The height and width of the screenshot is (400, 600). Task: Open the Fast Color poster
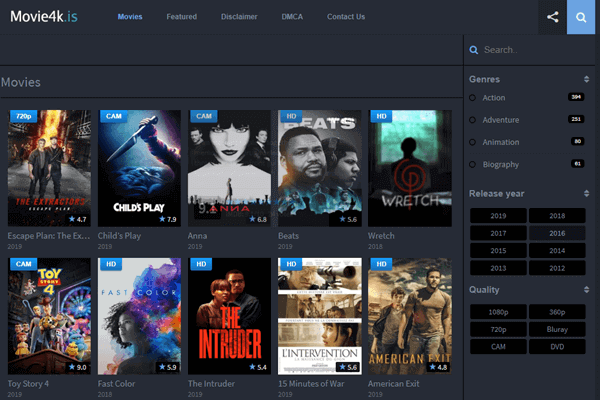point(139,316)
